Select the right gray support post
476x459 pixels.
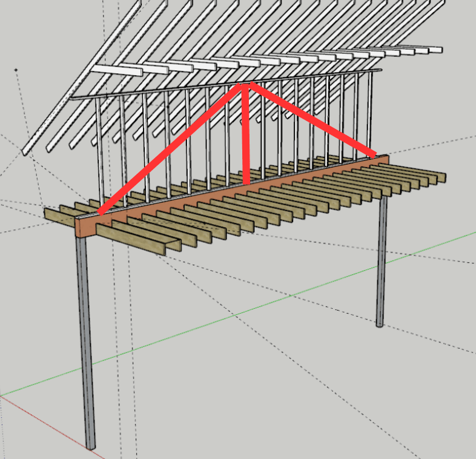coord(382,261)
